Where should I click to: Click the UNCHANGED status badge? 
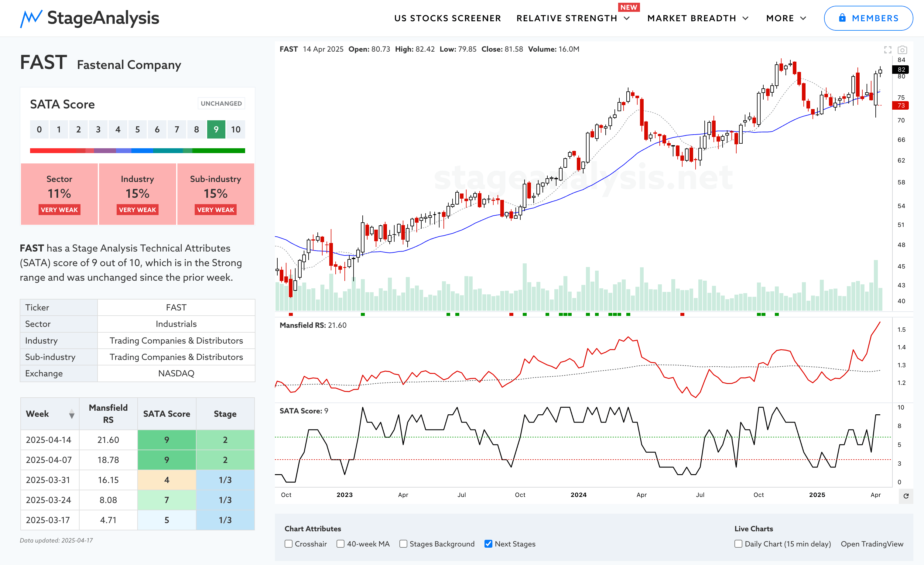tap(221, 104)
